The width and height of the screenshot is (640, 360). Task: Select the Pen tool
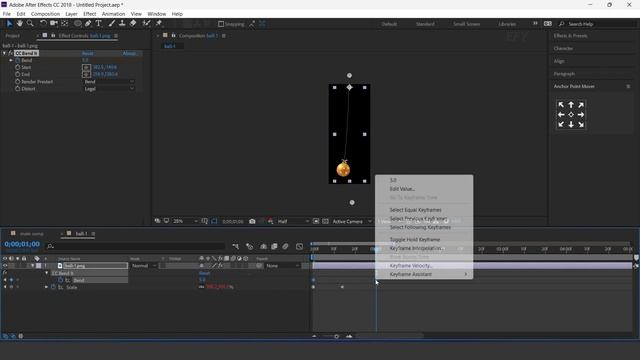point(88,24)
